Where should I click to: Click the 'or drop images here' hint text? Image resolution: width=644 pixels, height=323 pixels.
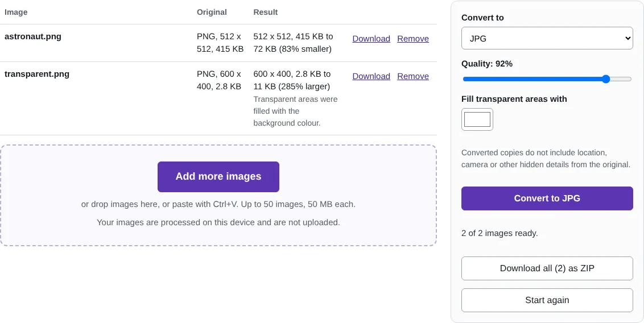pos(218,204)
